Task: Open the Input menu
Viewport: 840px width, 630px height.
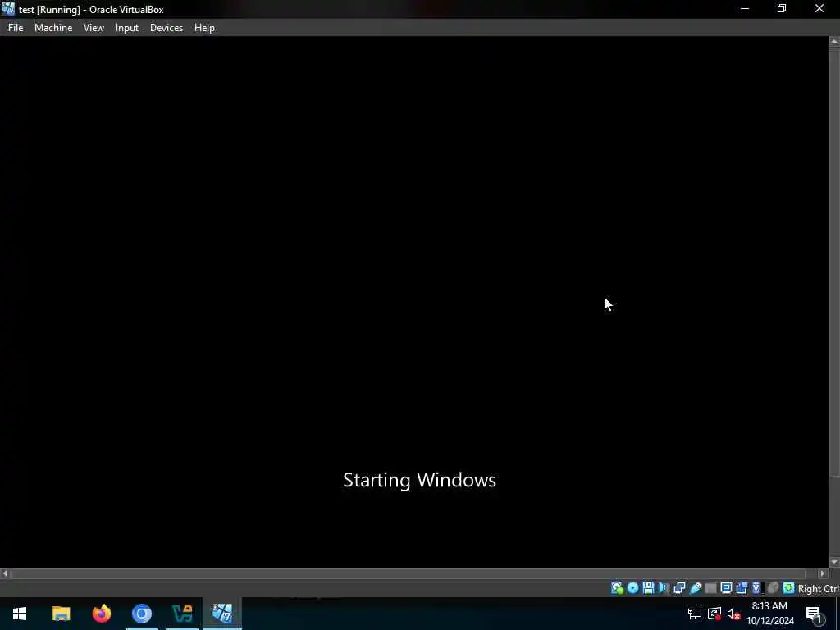Action: [127, 28]
